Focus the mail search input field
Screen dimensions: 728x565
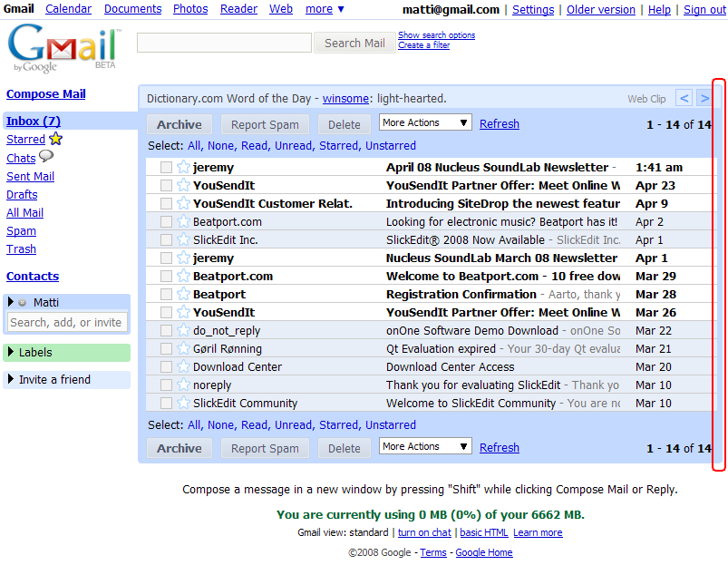224,43
